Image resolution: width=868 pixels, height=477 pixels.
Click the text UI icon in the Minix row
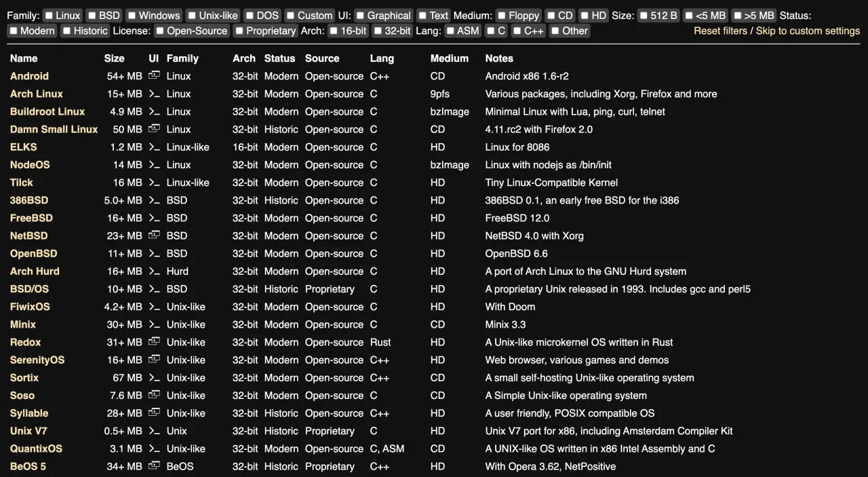155,324
